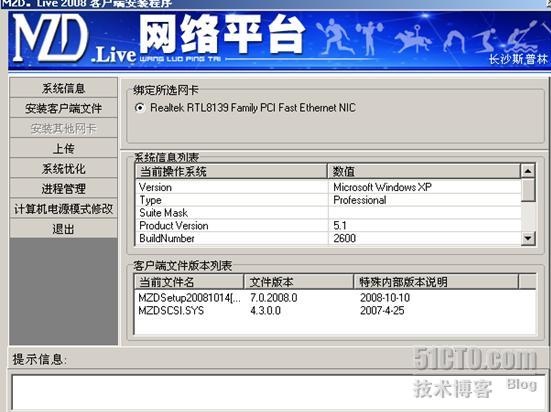Select the Version row
This screenshot has height=412, width=551.
point(328,187)
